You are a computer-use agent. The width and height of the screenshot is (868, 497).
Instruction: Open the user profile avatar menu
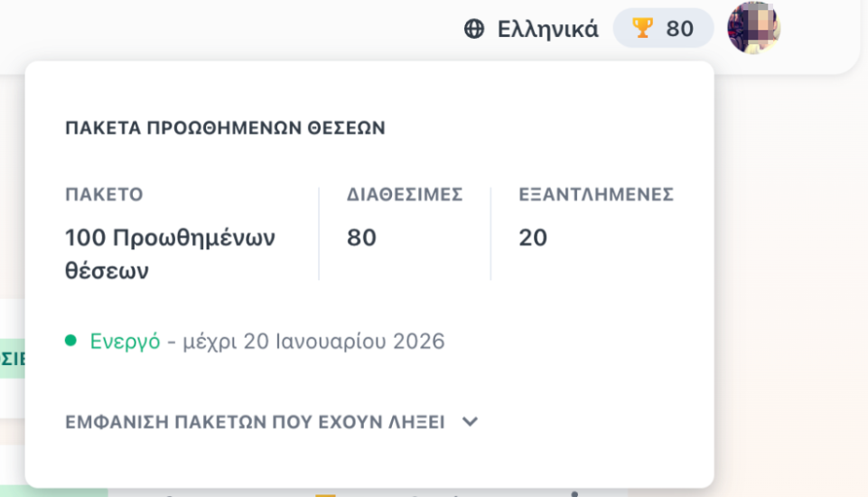(754, 27)
